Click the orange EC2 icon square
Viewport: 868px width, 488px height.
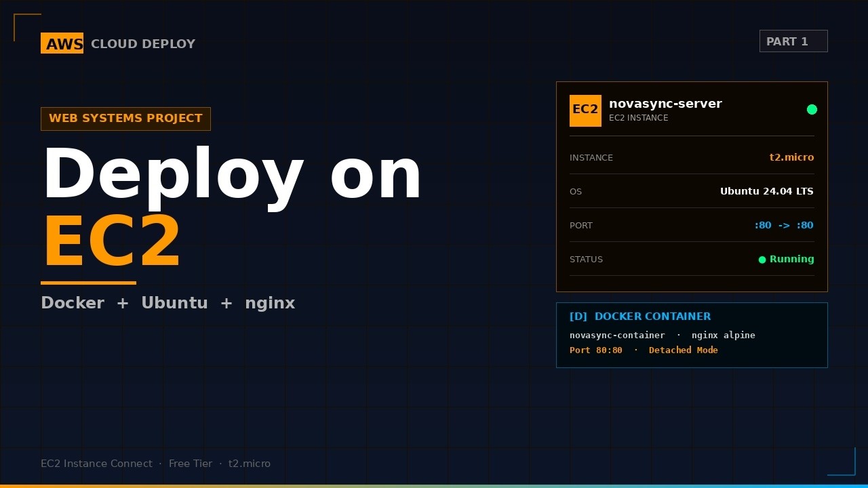[585, 110]
